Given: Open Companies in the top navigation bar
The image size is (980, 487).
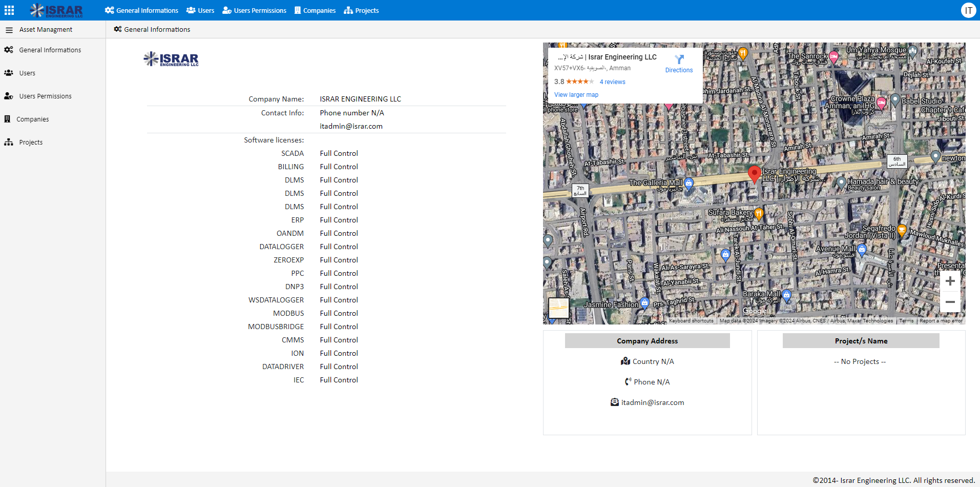Looking at the screenshot, I should click(315, 10).
